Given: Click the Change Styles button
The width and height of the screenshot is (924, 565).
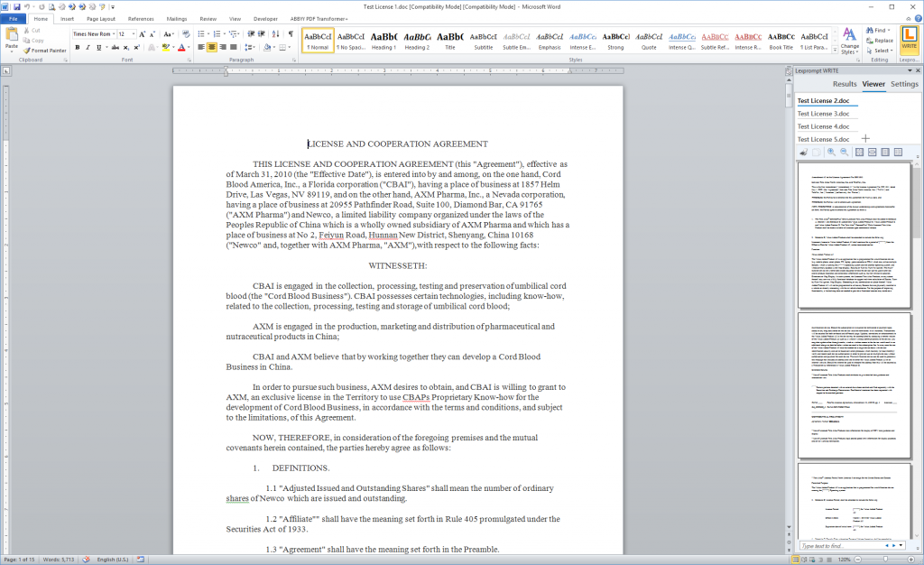Looking at the screenshot, I should 849,41.
